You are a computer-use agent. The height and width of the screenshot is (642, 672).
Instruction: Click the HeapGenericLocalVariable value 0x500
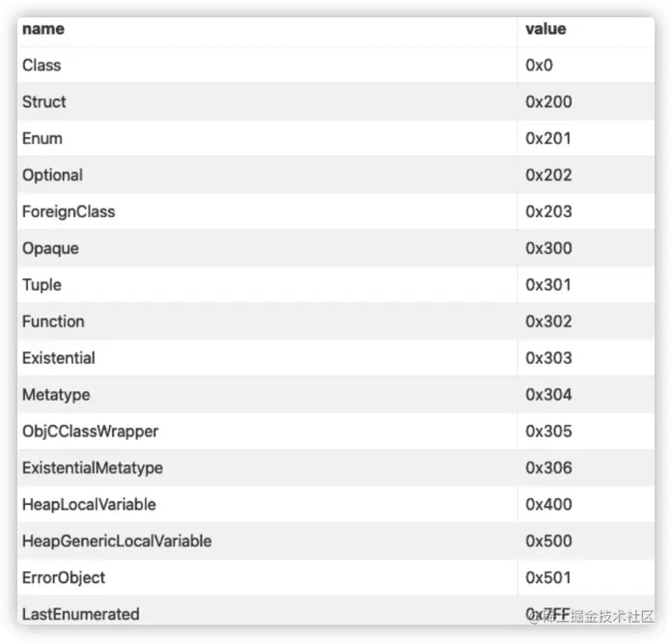tap(548, 542)
